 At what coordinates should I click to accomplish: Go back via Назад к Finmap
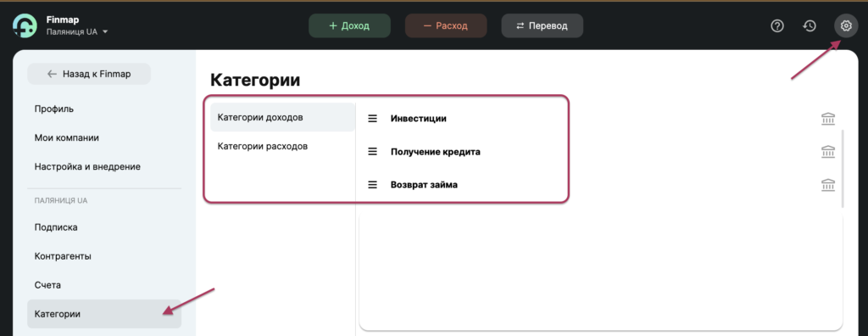89,74
